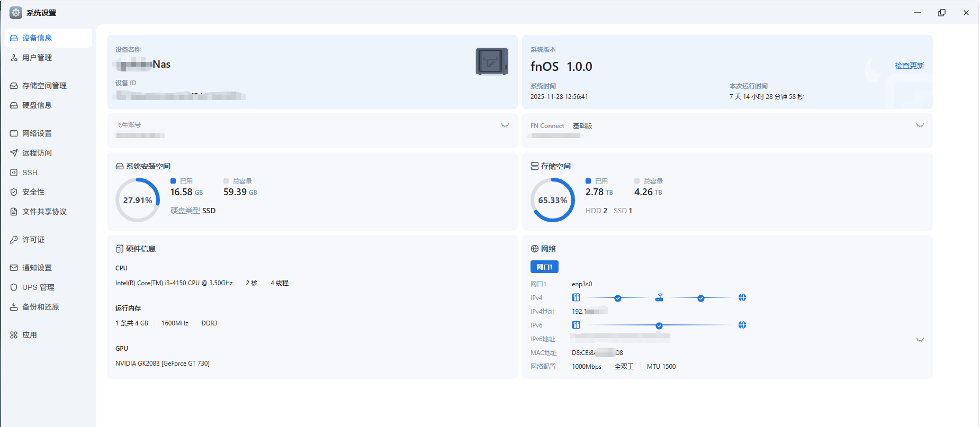The width and height of the screenshot is (980, 427).
Task: Open 通知设置 in the sidebar
Action: [x=49, y=268]
